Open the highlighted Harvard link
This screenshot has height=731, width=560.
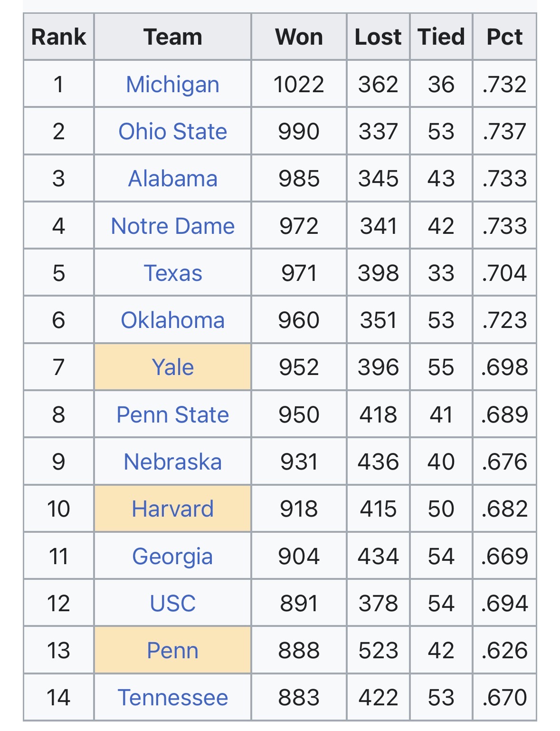click(172, 509)
